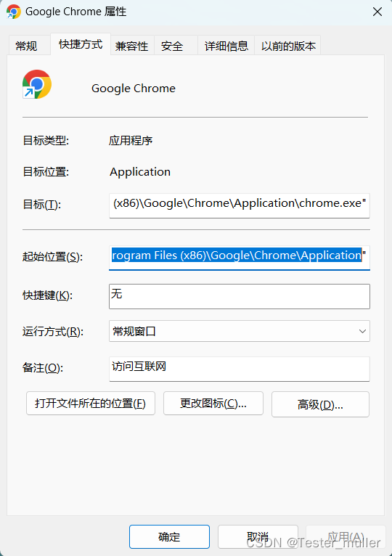Viewport: 392px width, 556px height.
Task: Close the Google Chrome properties dialog
Action: pyautogui.click(x=377, y=12)
